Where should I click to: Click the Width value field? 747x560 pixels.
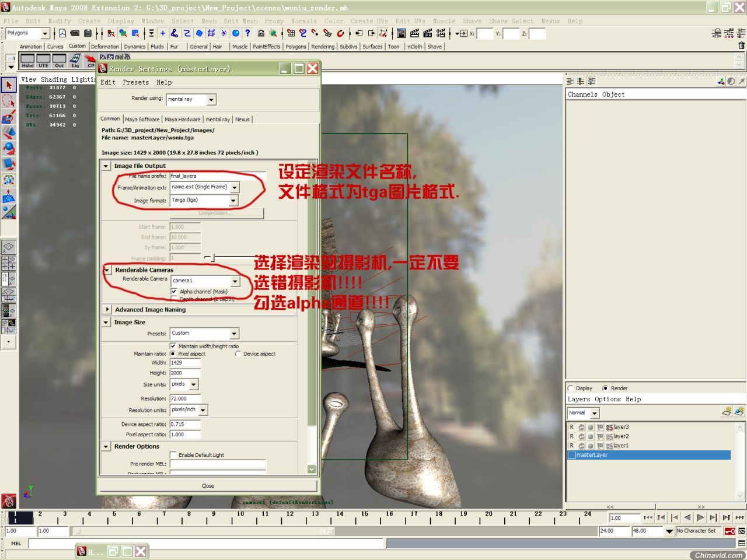coord(185,362)
